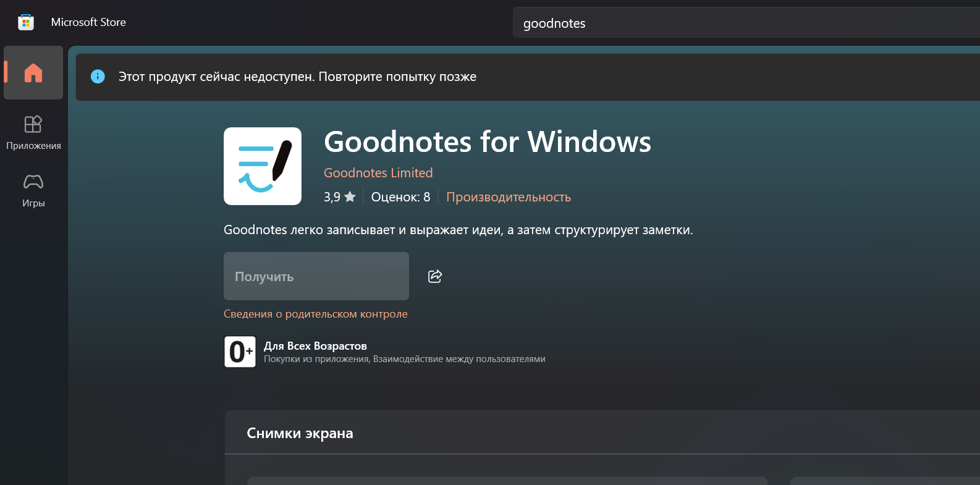Open the Производительность category link
Screen dimensions: 980x485
(509, 197)
